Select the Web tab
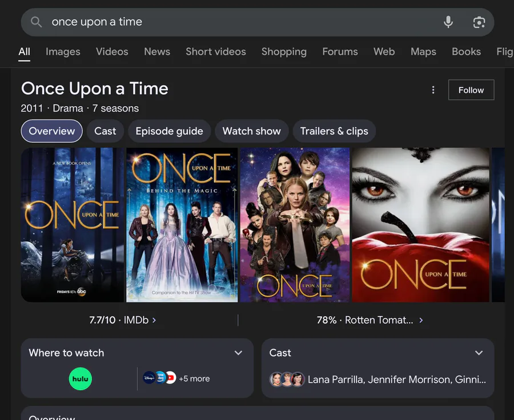The width and height of the screenshot is (514, 420). [384, 51]
